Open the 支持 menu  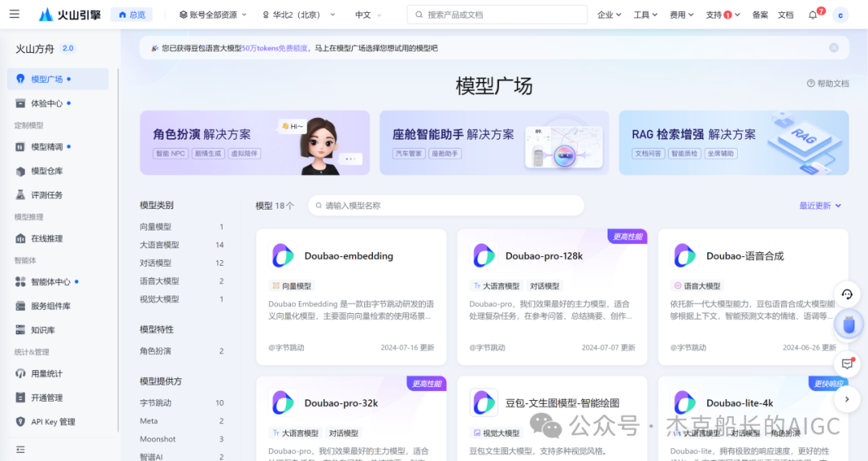[723, 15]
